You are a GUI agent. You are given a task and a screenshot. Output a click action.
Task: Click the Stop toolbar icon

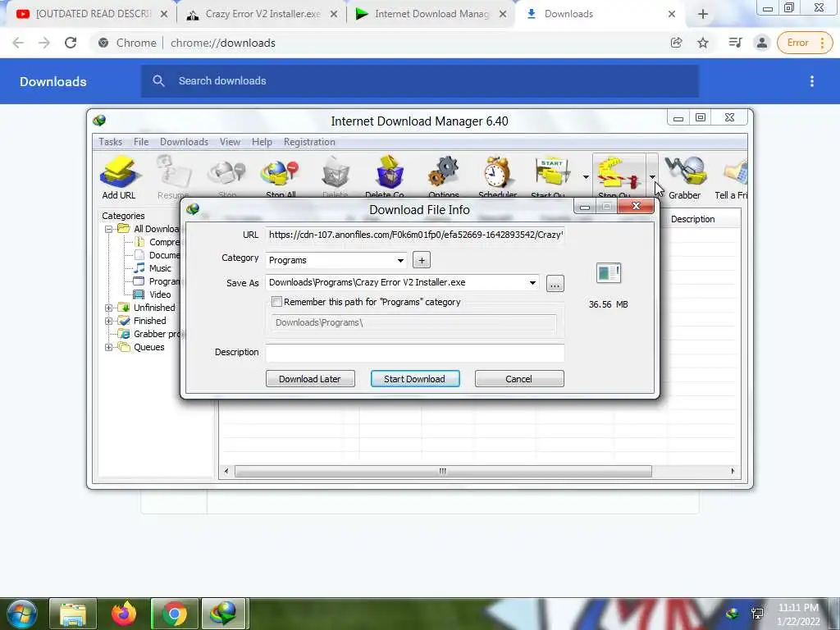click(x=227, y=177)
